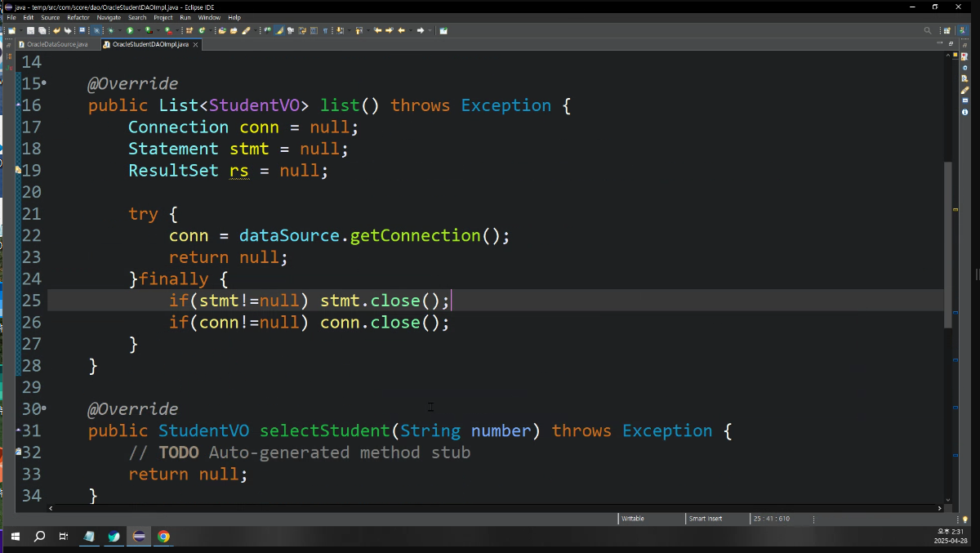Image resolution: width=980 pixels, height=553 pixels.
Task: Open the Help menu
Action: [234, 17]
